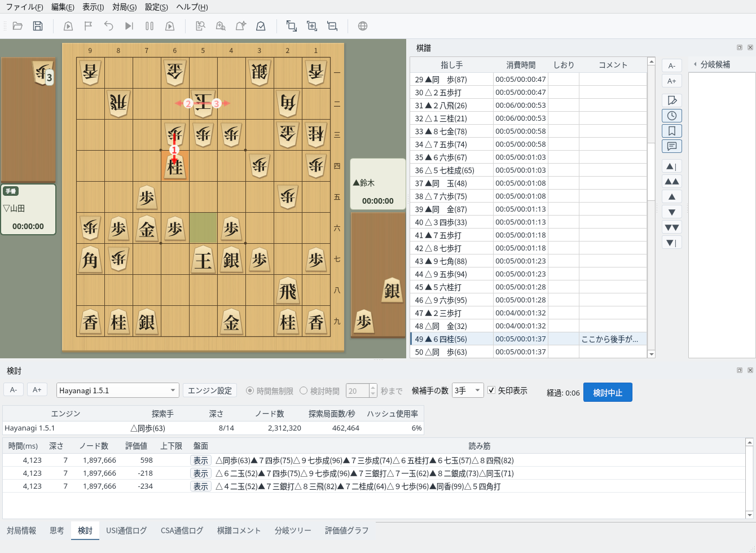The height and width of the screenshot is (553, 756).
Task: Jump to first move arrow button
Action: (672, 166)
